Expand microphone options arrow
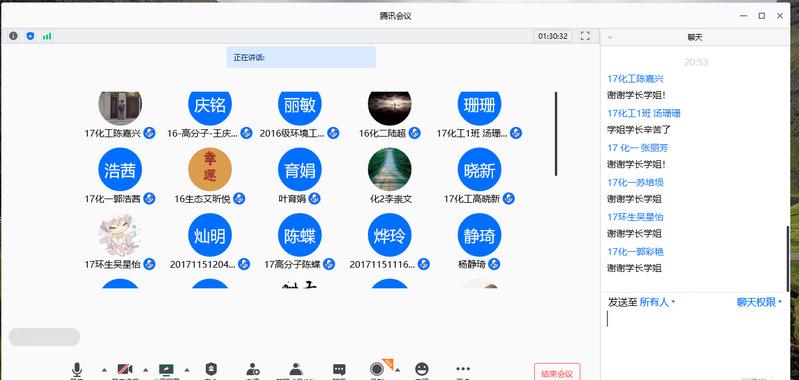 pos(104,369)
